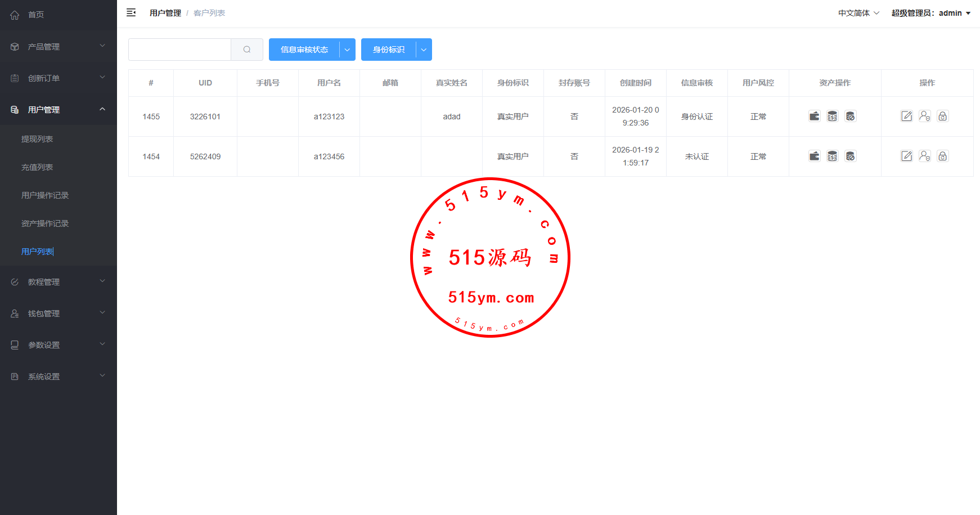Open 提现列表 in the sidebar
This screenshot has width=980, height=515.
[37, 139]
